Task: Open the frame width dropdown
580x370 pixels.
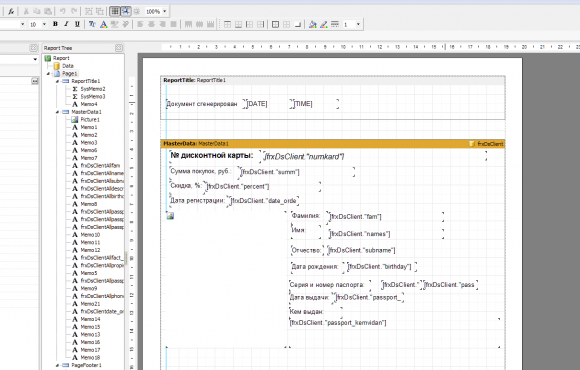Action: [358, 24]
